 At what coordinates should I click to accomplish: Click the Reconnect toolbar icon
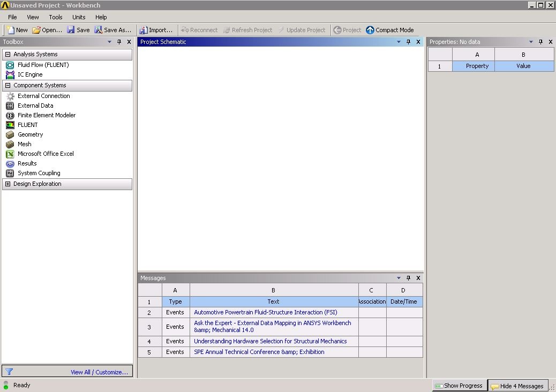tap(185, 30)
